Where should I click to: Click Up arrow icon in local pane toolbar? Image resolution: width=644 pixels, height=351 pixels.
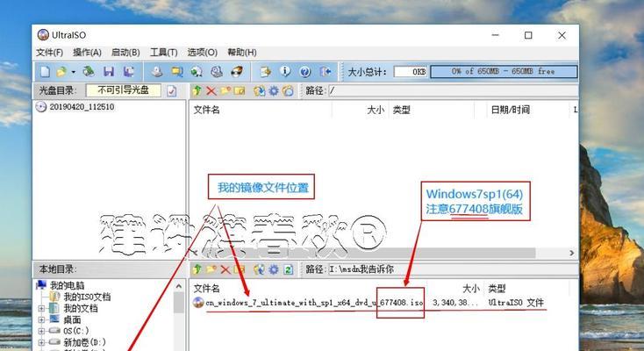(197, 269)
